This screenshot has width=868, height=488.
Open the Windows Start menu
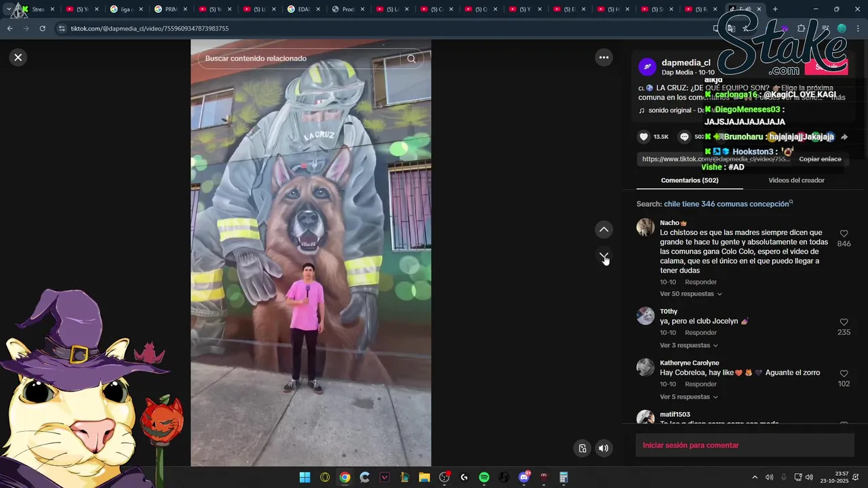point(304,477)
